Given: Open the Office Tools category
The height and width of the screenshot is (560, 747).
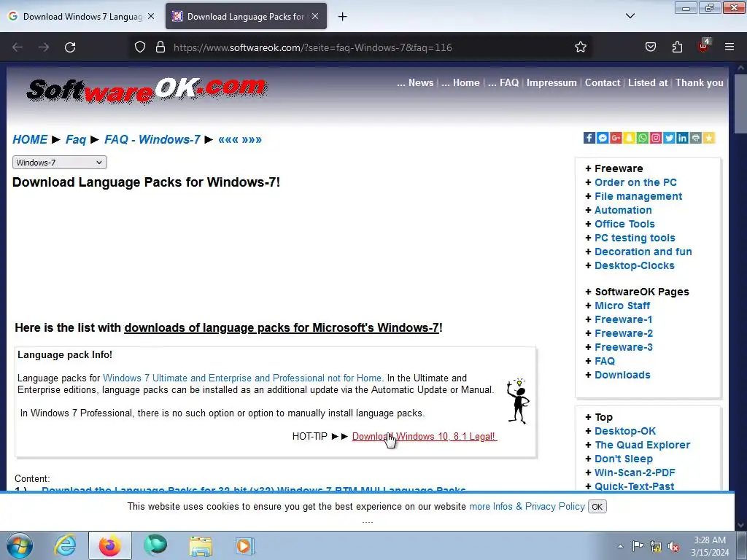Looking at the screenshot, I should tap(624, 224).
